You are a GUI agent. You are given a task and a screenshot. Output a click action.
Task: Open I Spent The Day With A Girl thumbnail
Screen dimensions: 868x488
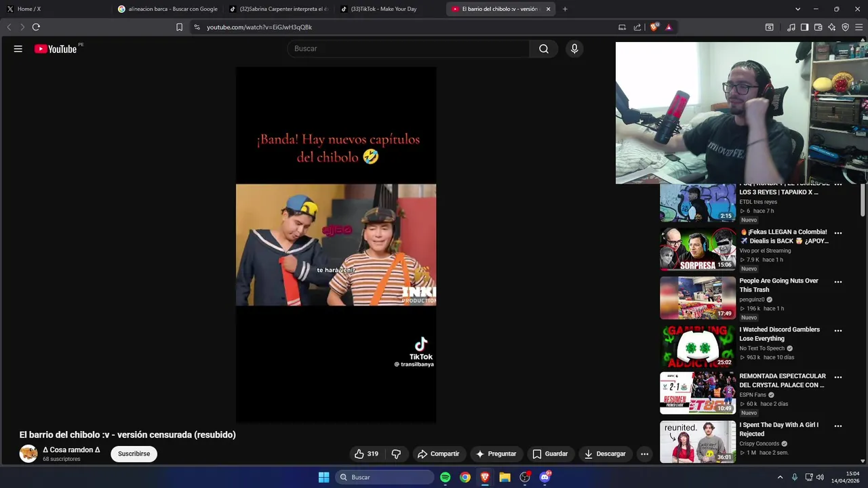point(698,442)
